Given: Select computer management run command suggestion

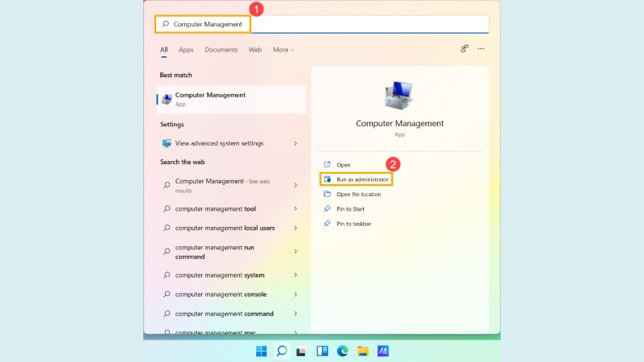Looking at the screenshot, I should [x=231, y=252].
